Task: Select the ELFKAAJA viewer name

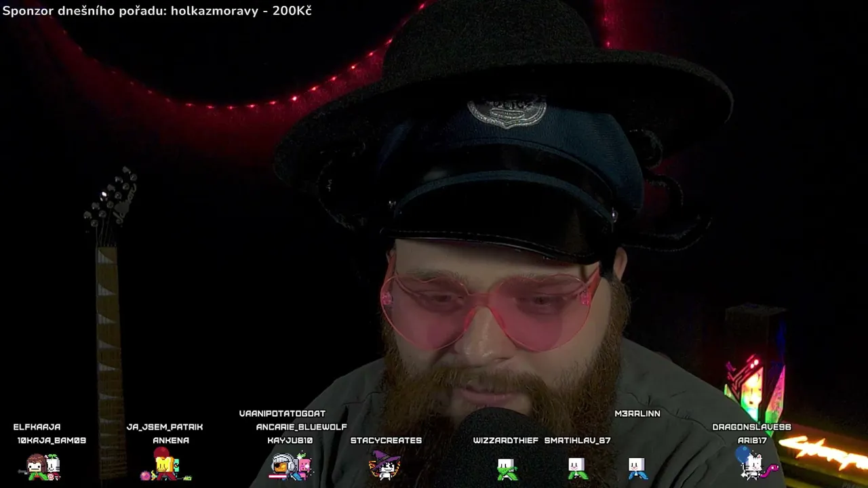Action: pyautogui.click(x=37, y=427)
